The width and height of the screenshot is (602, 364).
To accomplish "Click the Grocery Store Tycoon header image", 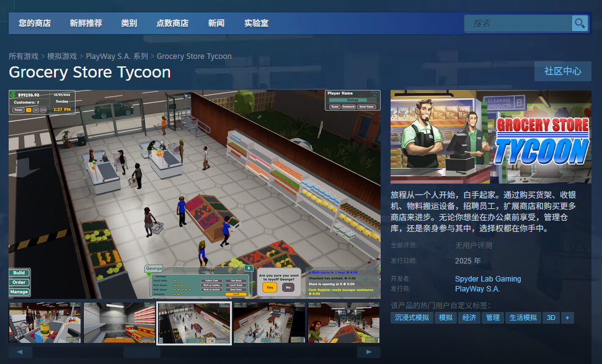I will pyautogui.click(x=490, y=136).
